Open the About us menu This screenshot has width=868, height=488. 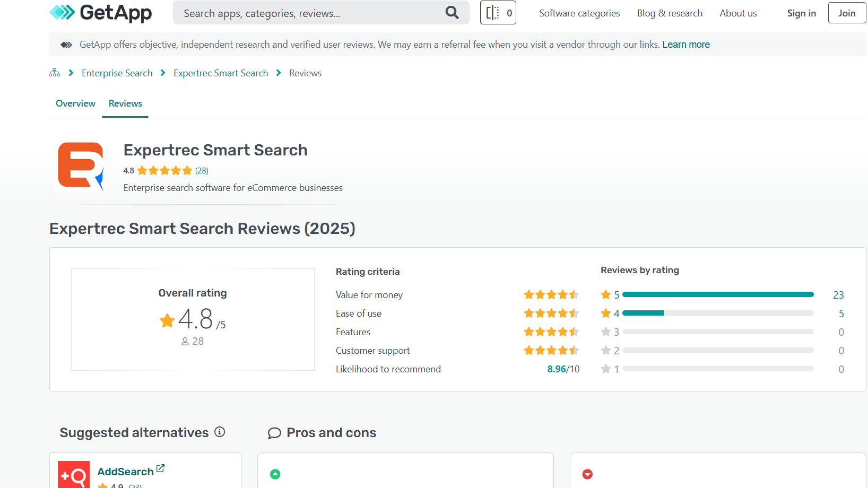pos(738,13)
